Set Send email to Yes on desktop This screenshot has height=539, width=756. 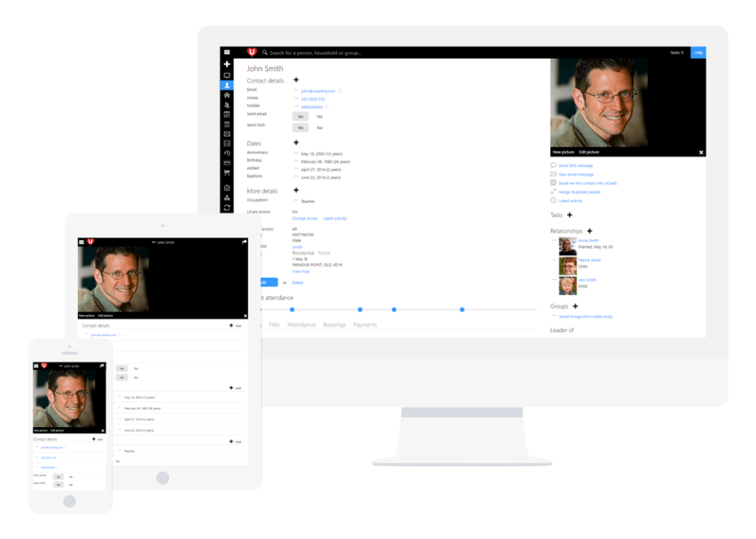click(x=300, y=116)
